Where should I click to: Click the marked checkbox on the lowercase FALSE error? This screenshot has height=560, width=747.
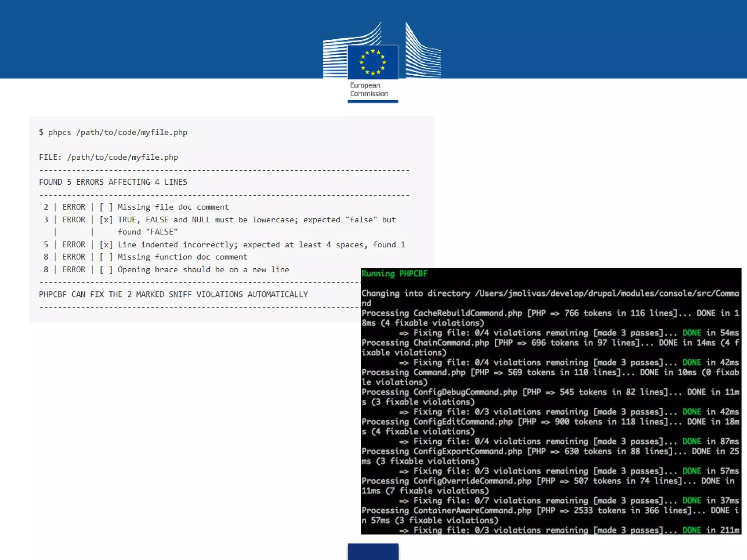(x=106, y=220)
